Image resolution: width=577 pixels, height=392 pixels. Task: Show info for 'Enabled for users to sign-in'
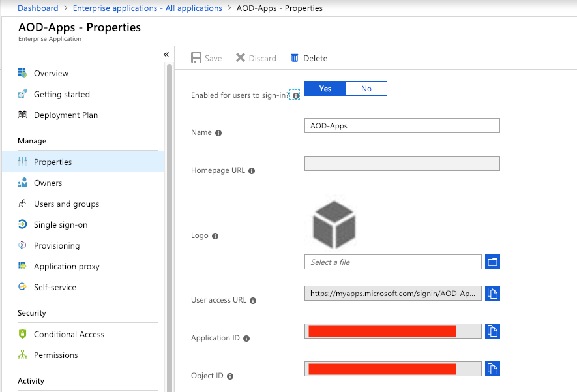[296, 96]
